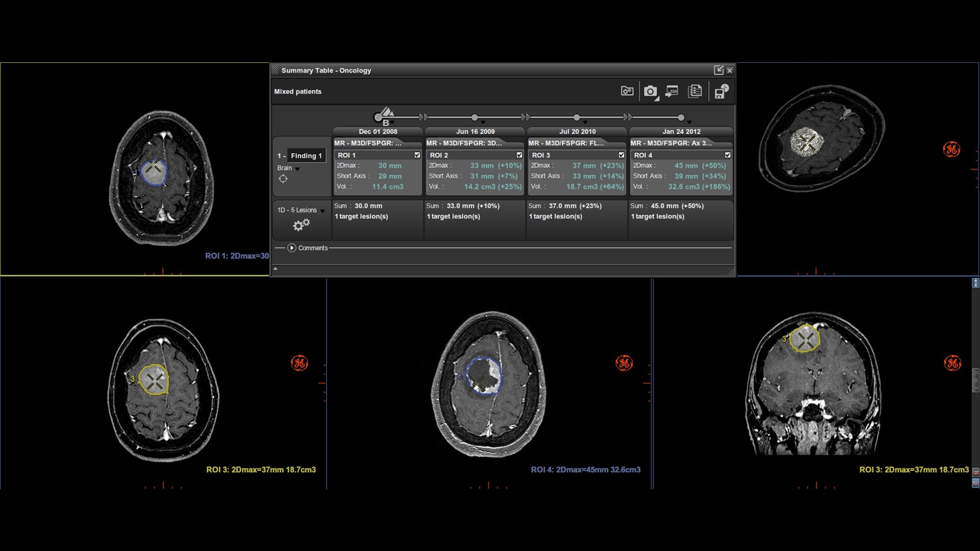Export measurements using the CSV icon
The image size is (980, 551).
coord(672,91)
